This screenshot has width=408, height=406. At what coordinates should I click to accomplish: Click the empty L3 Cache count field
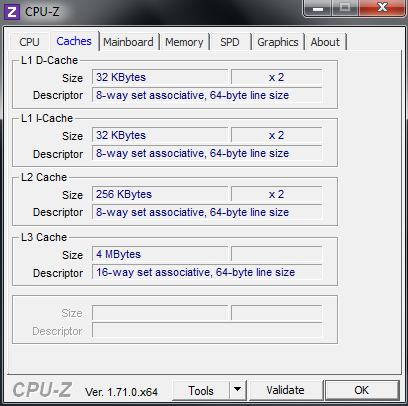click(277, 254)
